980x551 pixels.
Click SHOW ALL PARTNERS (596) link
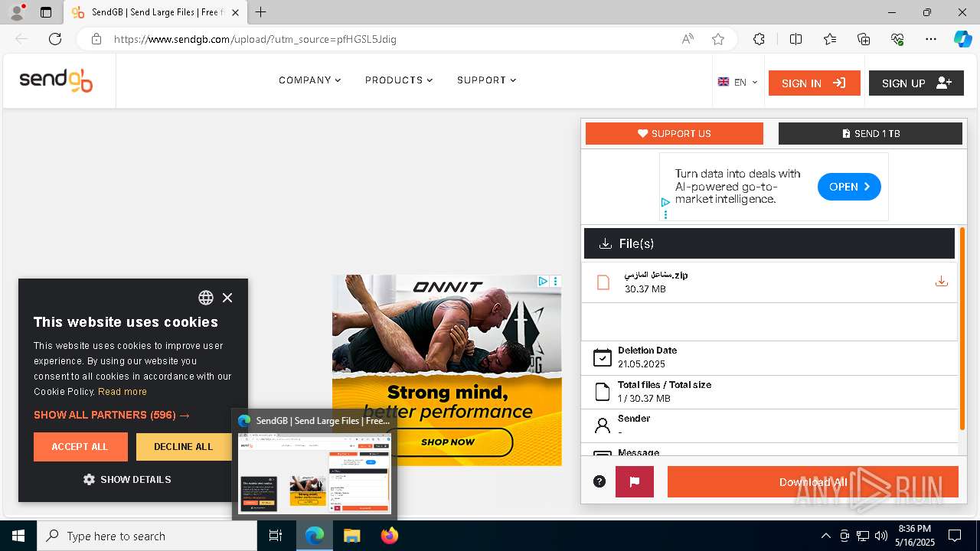112,415
